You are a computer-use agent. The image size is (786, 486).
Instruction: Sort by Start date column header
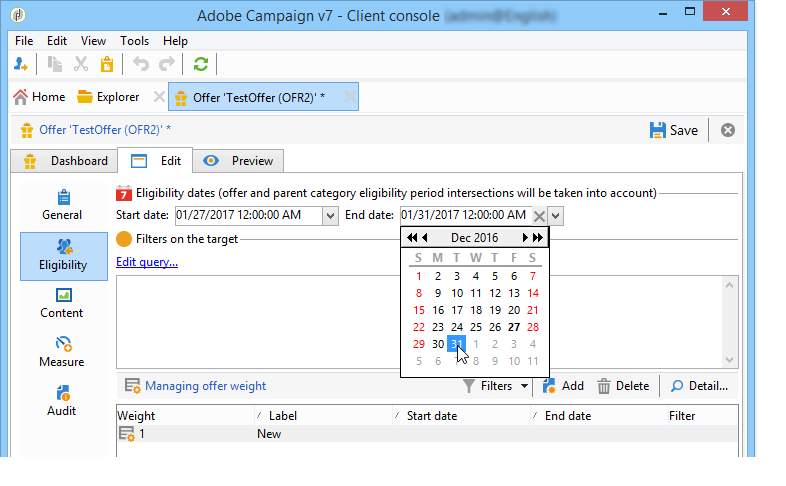coord(461,416)
